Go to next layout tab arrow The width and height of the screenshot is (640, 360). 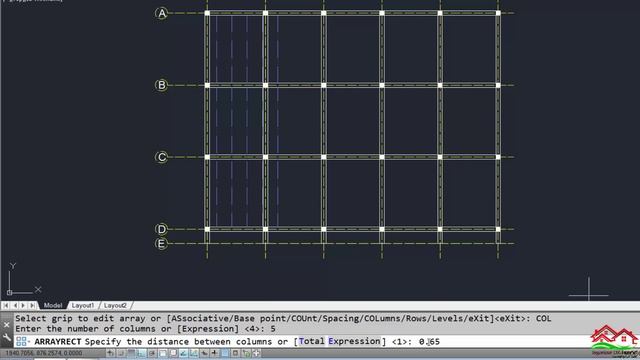tap(23, 305)
